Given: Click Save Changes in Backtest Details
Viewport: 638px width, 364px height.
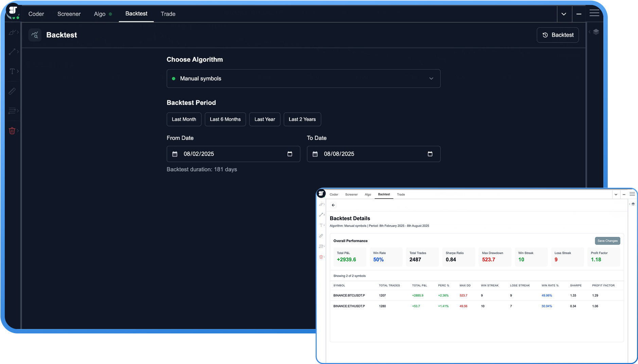Looking at the screenshot, I should 607,241.
